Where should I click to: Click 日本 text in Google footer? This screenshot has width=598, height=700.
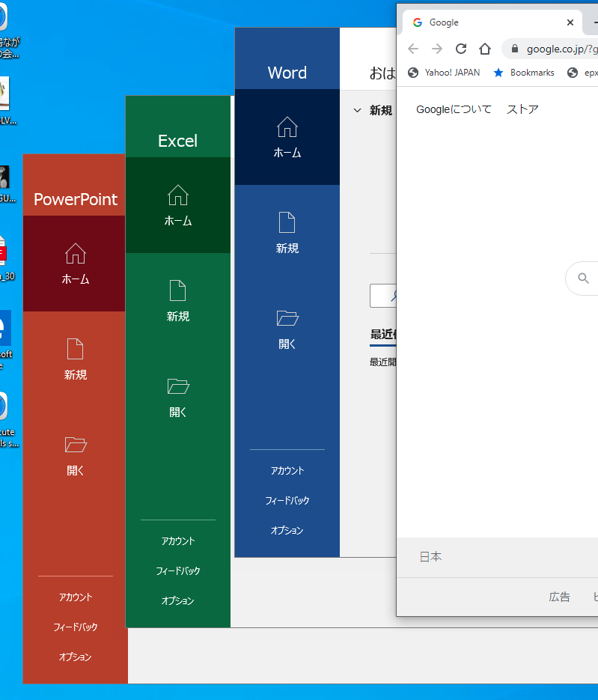430,557
